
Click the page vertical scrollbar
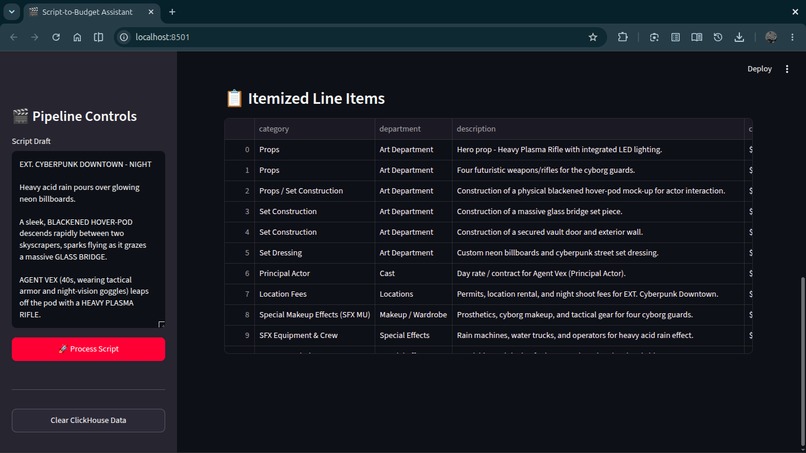(802, 362)
